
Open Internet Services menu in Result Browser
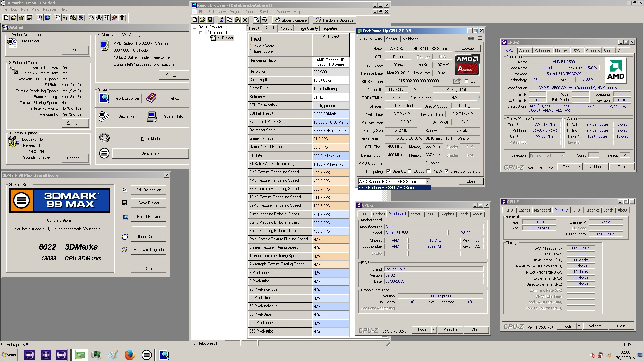point(259,12)
